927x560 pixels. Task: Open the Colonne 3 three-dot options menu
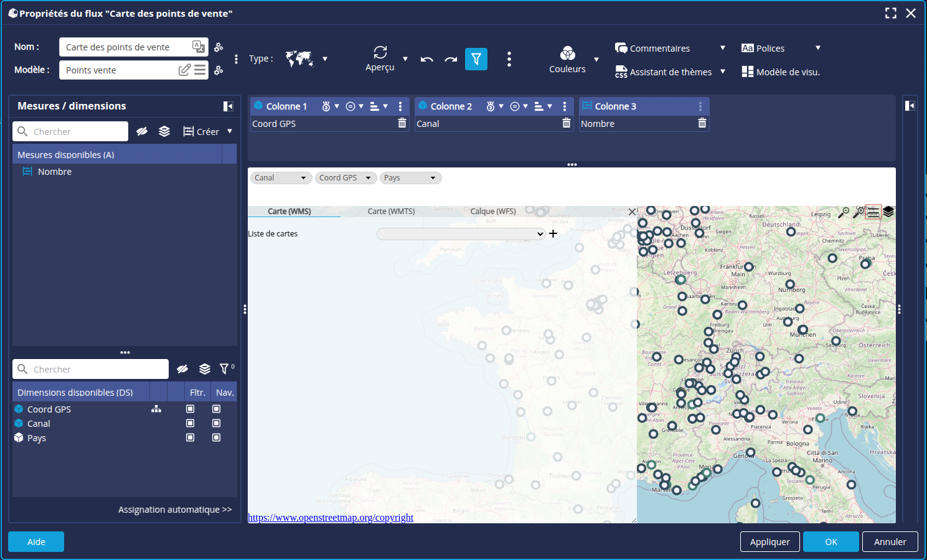click(700, 106)
